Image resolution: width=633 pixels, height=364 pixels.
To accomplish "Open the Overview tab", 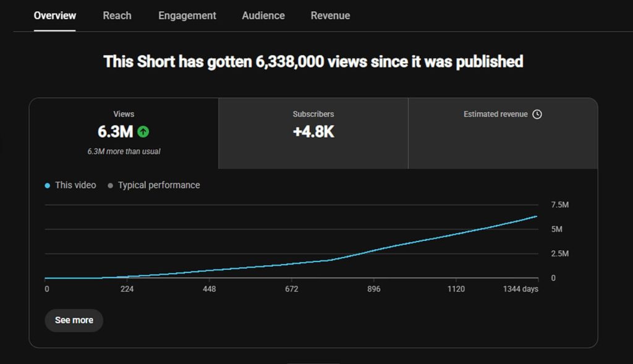I will (54, 15).
